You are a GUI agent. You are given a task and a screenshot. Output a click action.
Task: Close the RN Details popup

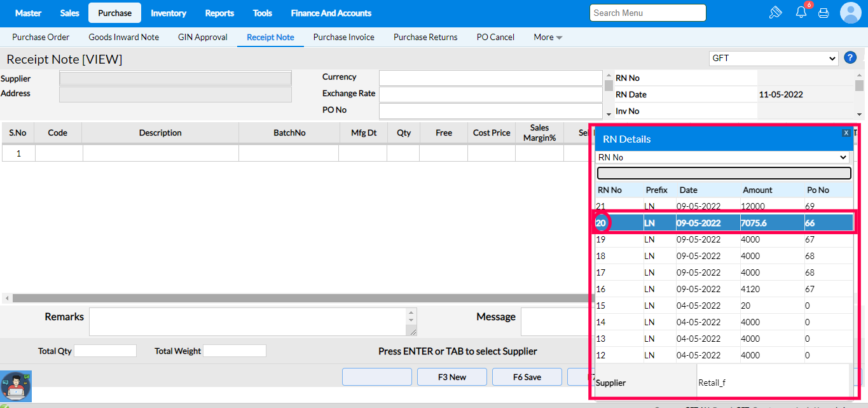pyautogui.click(x=846, y=133)
